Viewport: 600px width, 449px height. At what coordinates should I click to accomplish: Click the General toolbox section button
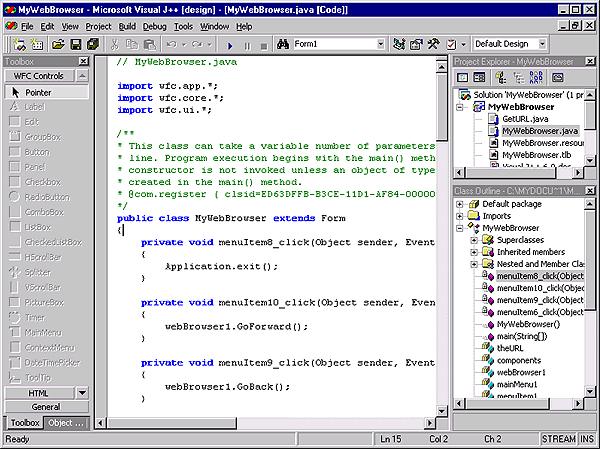(45, 407)
